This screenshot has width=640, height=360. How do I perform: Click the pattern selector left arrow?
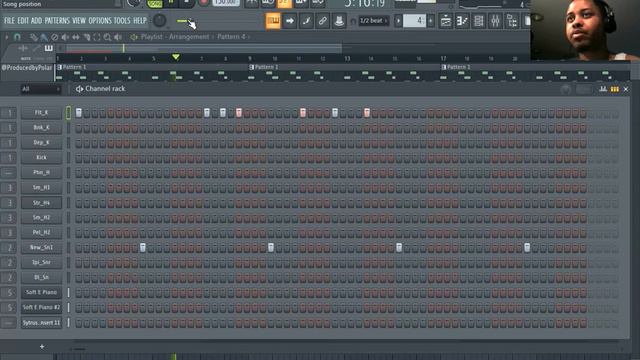[x=398, y=21]
